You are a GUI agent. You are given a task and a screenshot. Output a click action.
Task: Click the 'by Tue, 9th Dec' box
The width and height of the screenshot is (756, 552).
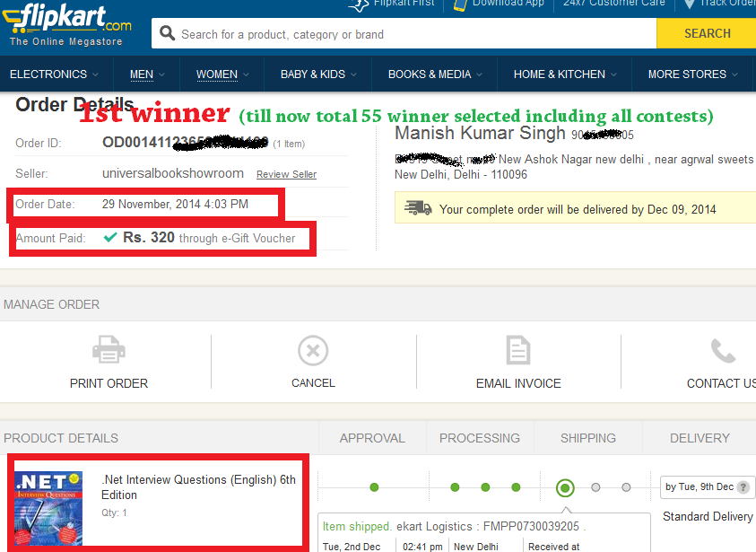coord(708,487)
